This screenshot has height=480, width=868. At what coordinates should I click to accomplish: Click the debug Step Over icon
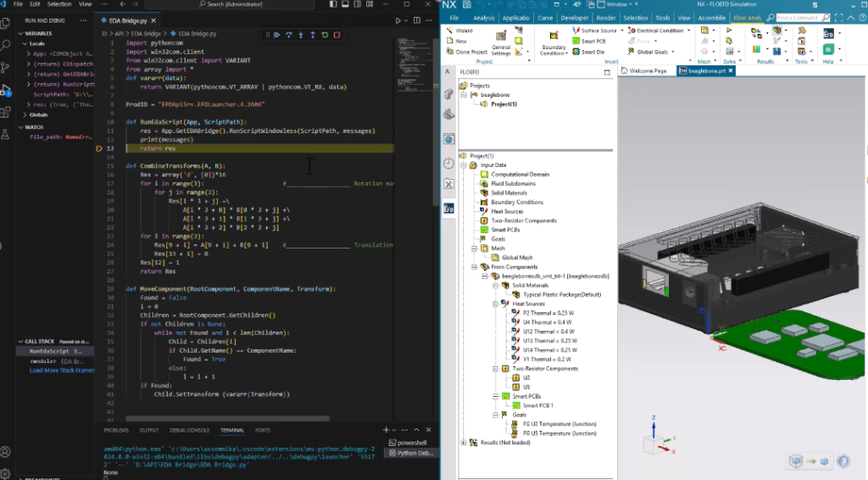[289, 35]
